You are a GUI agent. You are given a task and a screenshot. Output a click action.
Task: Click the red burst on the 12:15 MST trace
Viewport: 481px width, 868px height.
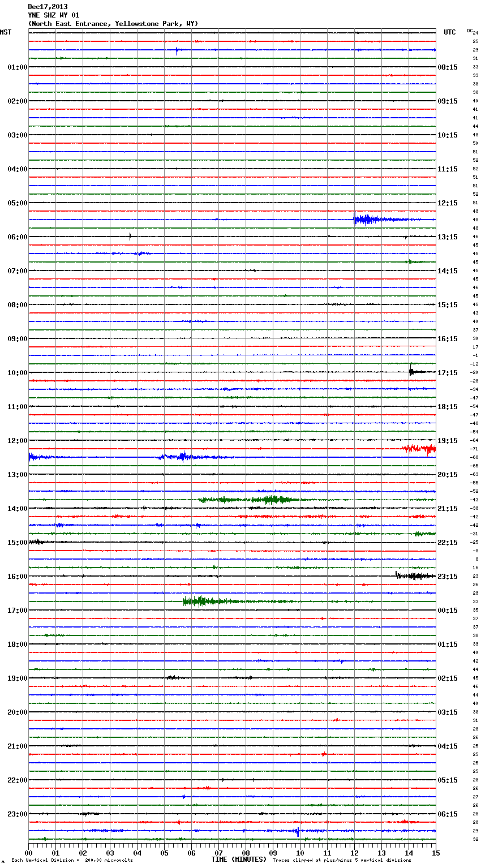pyautogui.click(x=419, y=449)
